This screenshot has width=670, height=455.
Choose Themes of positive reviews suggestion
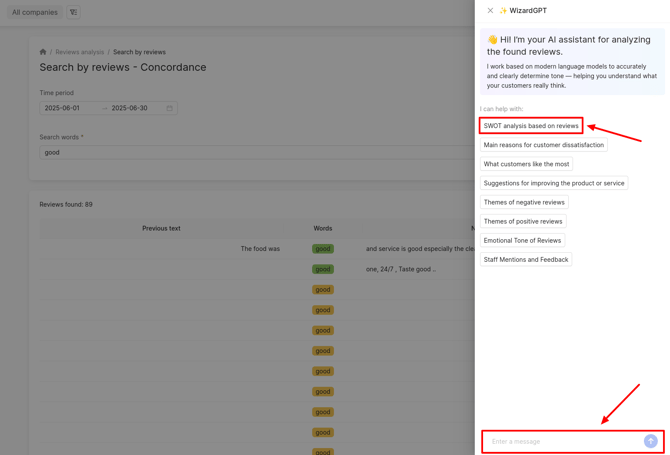523,221
